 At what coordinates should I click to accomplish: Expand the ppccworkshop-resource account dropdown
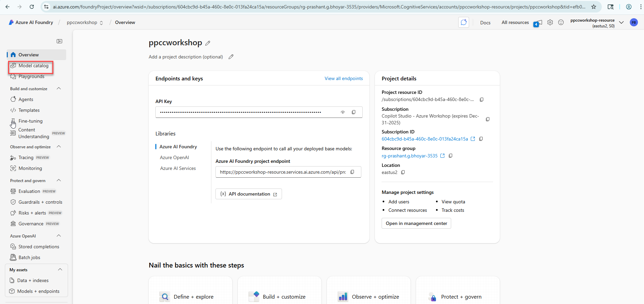tap(621, 23)
